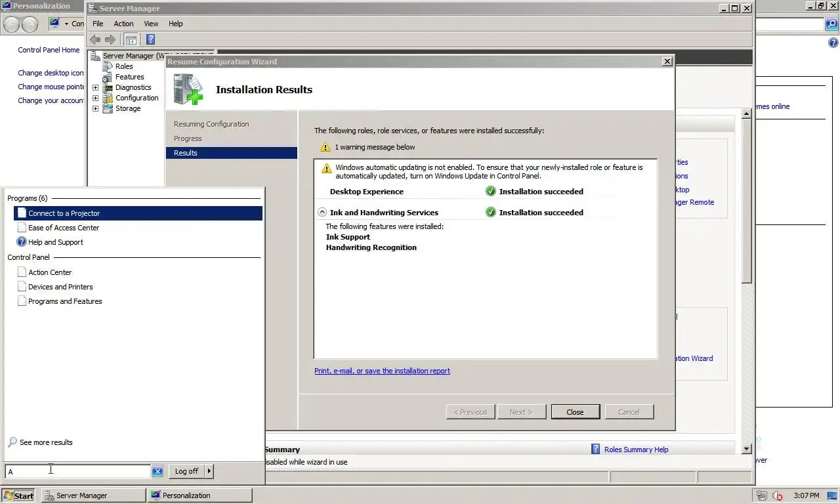The width and height of the screenshot is (840, 504).
Task: Open the Help menu in Server Manager
Action: pos(175,24)
